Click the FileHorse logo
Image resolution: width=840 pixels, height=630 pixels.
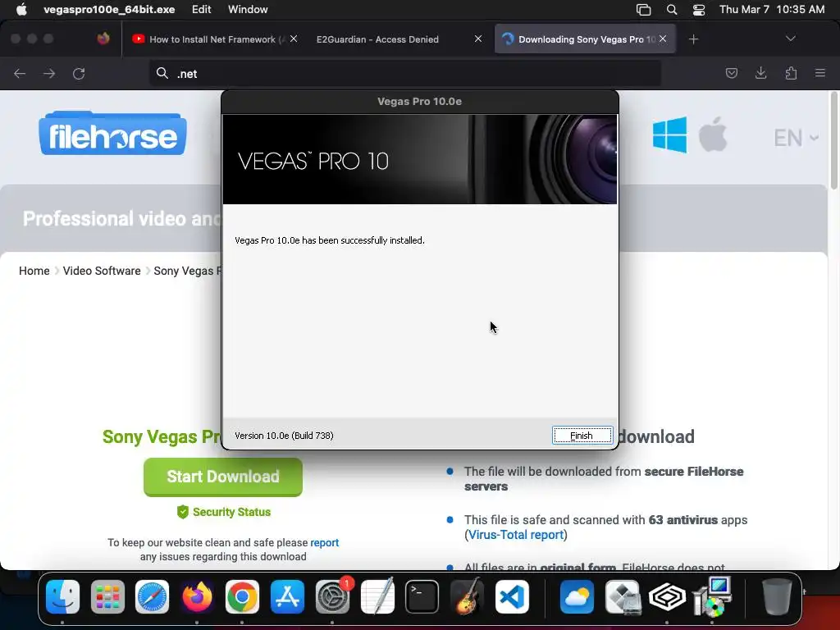point(112,134)
